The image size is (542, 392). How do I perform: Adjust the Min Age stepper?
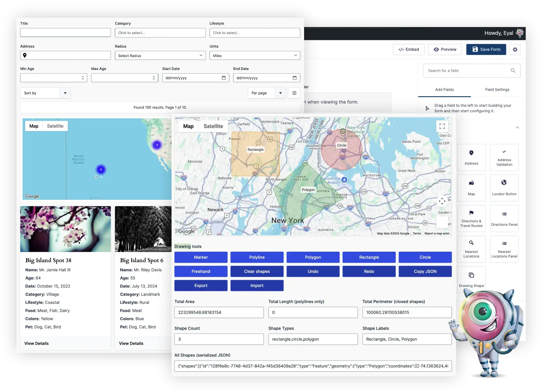pos(83,78)
